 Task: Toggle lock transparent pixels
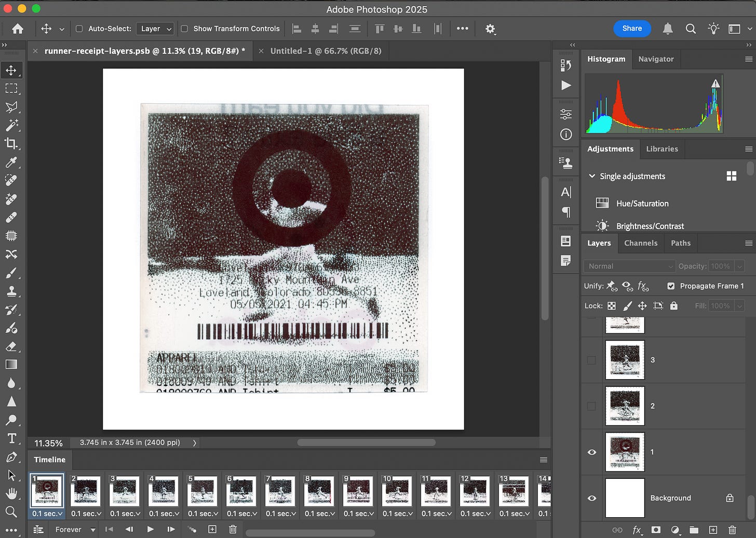pos(612,306)
